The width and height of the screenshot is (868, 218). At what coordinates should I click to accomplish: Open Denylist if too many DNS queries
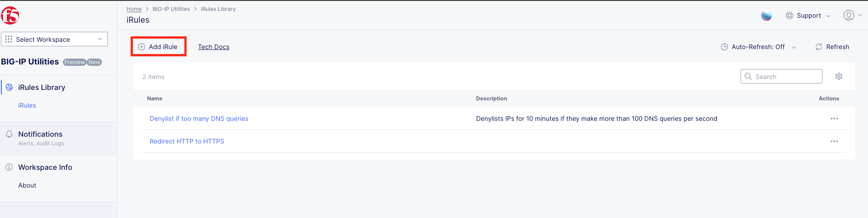click(x=199, y=119)
